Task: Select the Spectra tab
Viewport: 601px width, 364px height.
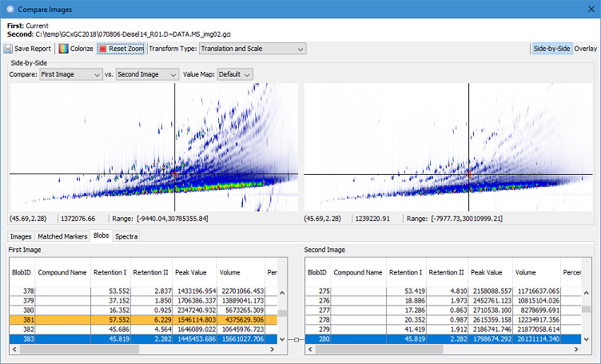Action: (x=125, y=236)
